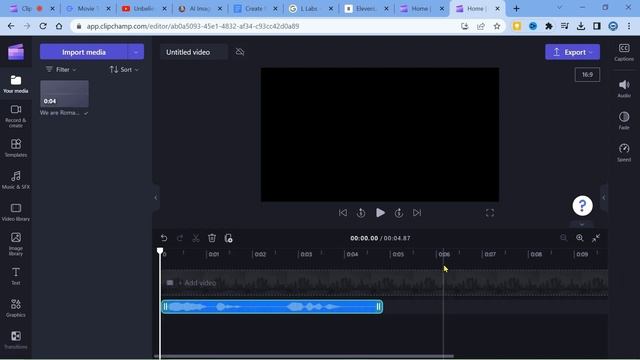Edit the Untitled video title field
The width and height of the screenshot is (640, 360).
click(193, 52)
